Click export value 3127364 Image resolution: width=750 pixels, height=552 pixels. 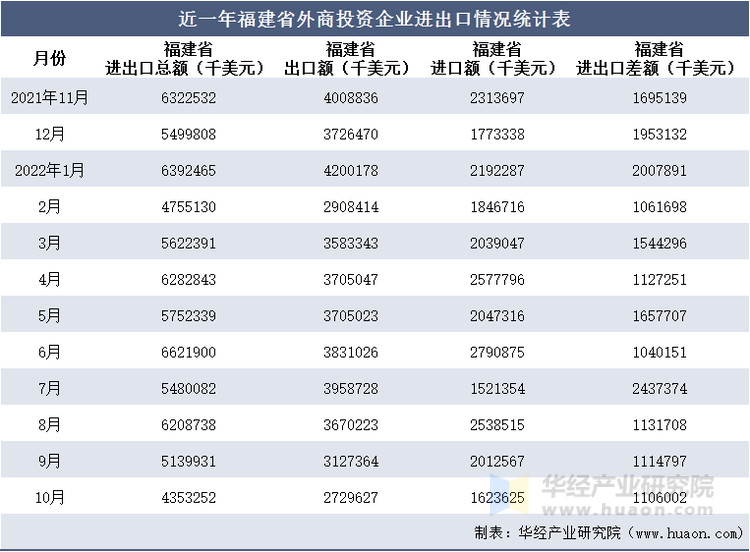pos(351,462)
